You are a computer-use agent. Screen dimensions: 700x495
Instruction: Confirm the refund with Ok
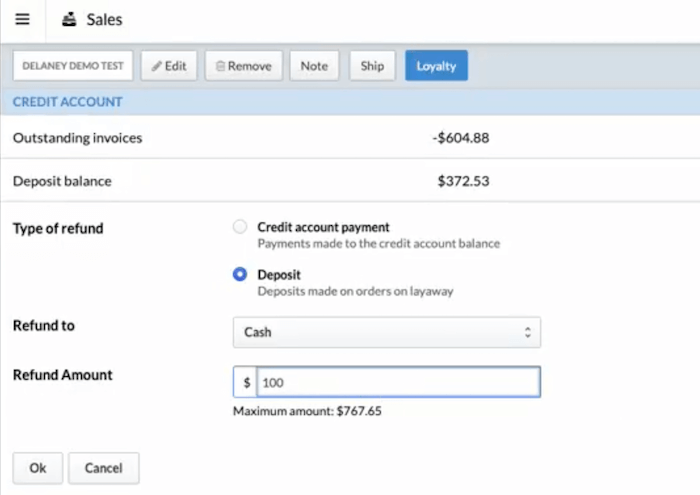(38, 468)
